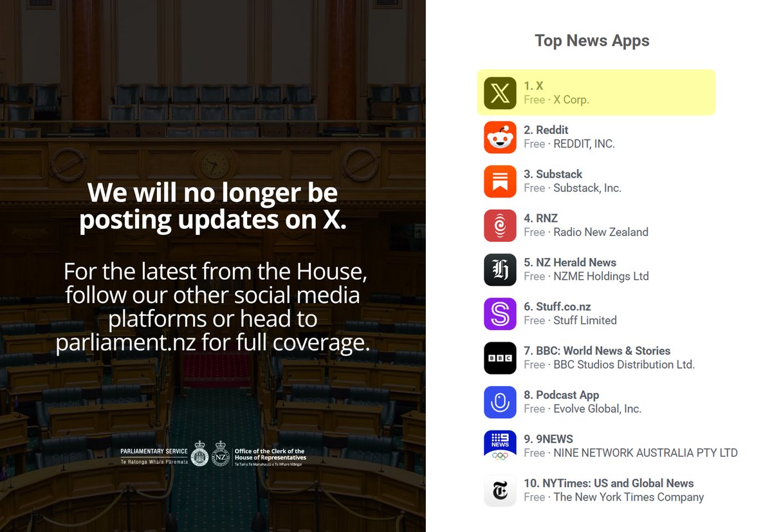
Task: Open the BBC app icon
Action: pyautogui.click(x=500, y=358)
